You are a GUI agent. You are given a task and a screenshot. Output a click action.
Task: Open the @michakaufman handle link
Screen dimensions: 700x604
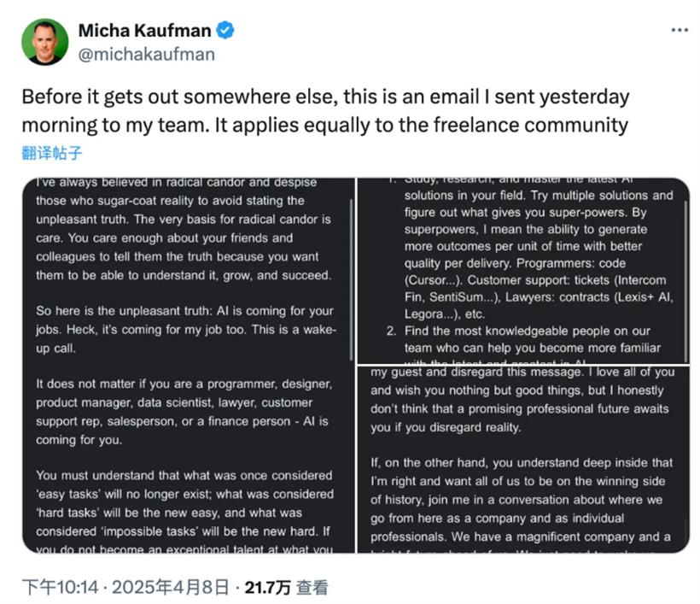tap(147, 54)
